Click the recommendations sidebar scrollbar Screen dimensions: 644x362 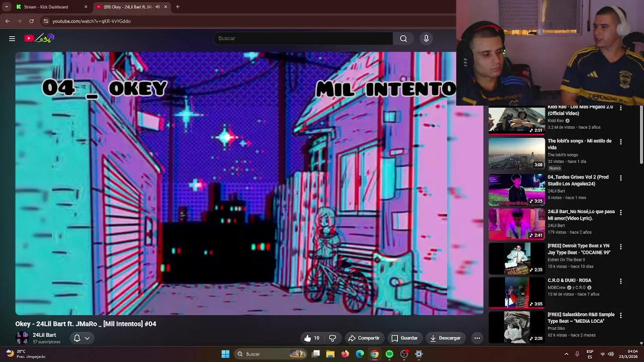(641, 135)
